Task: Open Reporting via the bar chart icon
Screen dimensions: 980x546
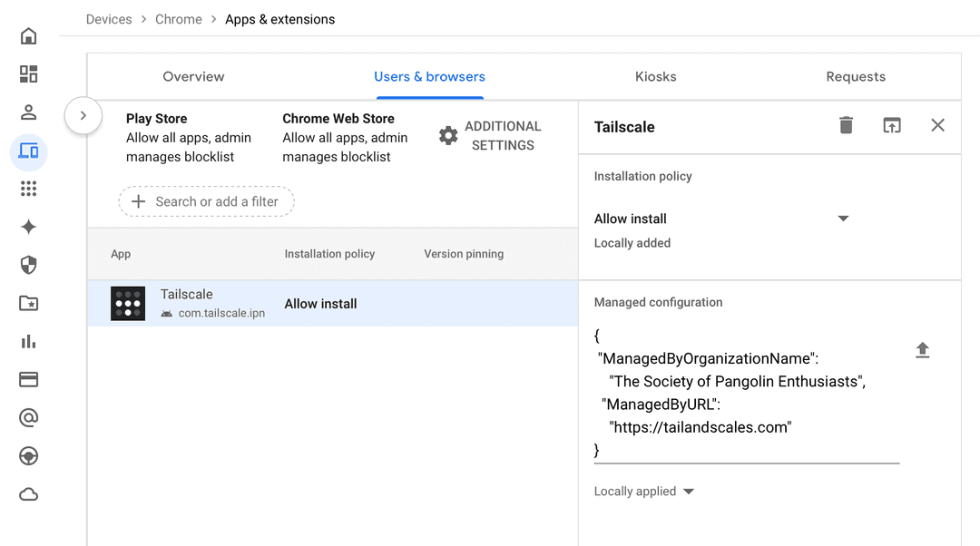Action: pyautogui.click(x=28, y=341)
